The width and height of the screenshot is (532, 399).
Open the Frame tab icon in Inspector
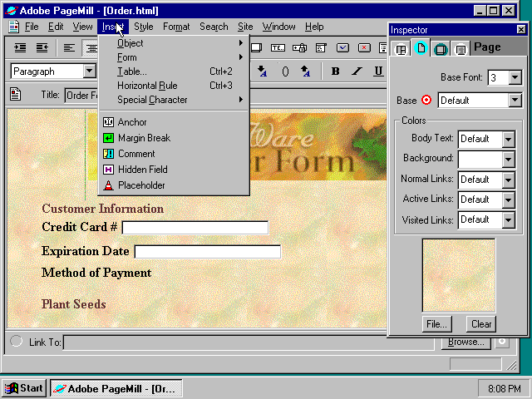401,49
